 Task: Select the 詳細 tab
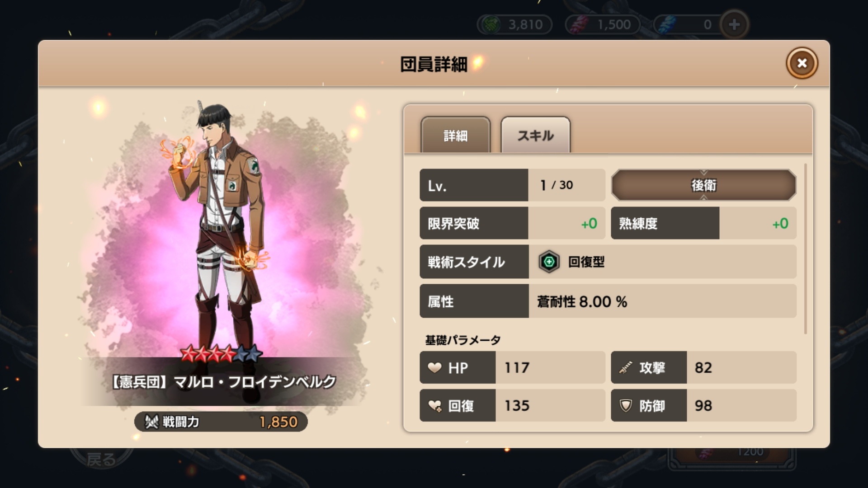[x=455, y=135]
